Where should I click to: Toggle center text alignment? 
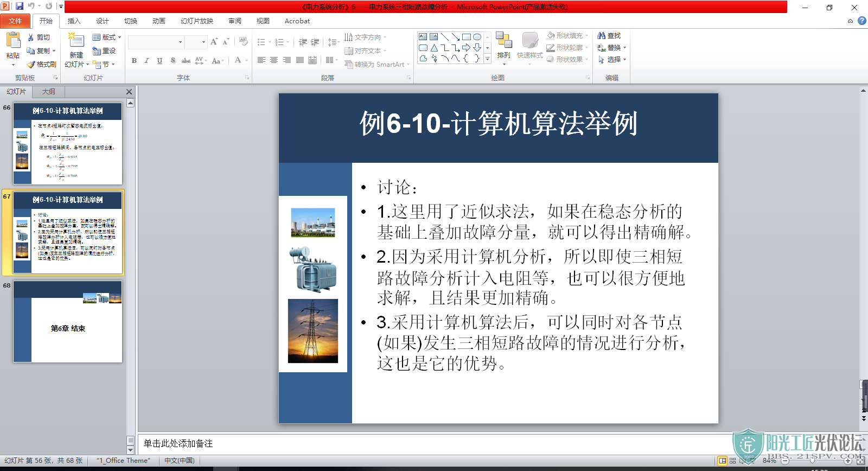coord(274,60)
